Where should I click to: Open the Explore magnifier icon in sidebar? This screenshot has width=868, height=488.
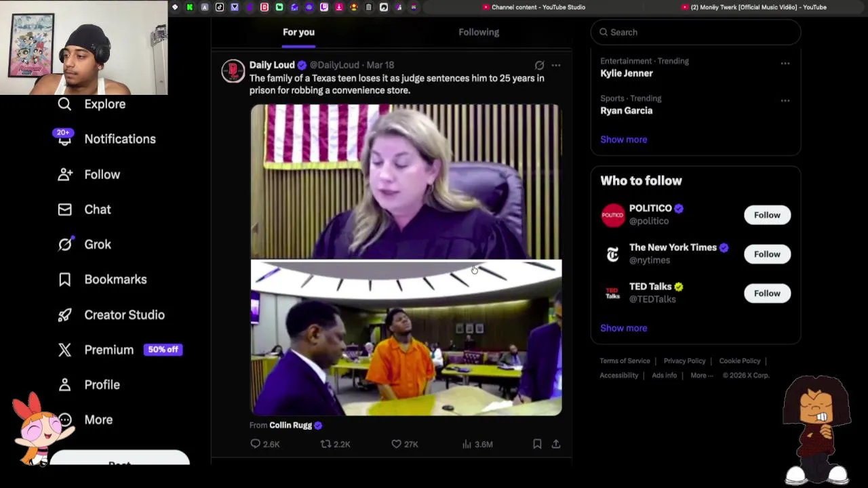[64, 104]
